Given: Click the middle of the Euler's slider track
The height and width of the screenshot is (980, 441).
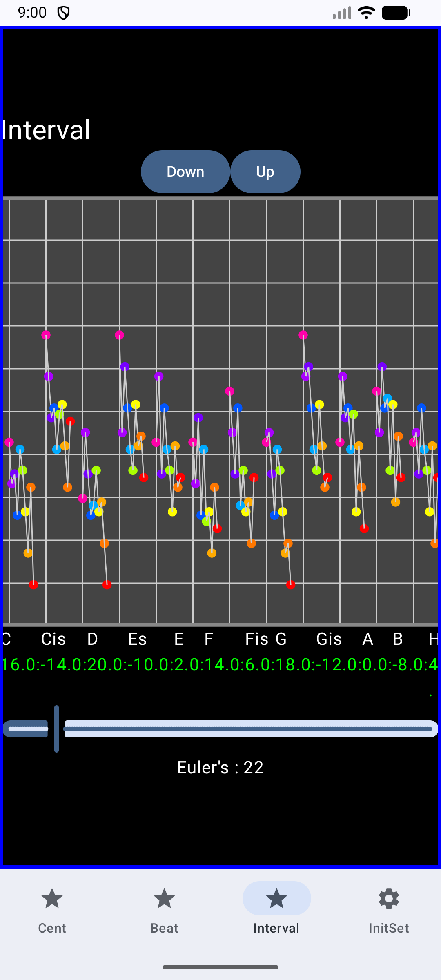Looking at the screenshot, I should [x=249, y=729].
